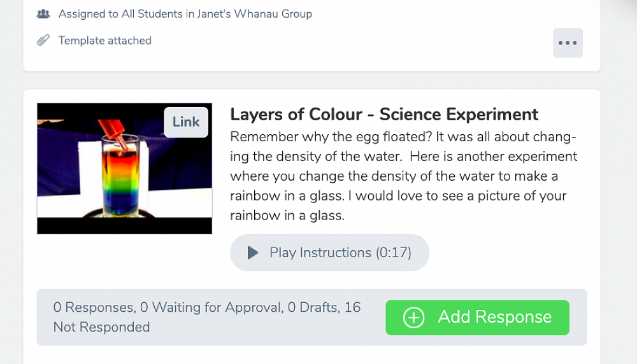This screenshot has height=364, width=637.
Task: Click the Not Responded status text
Action: tap(101, 327)
